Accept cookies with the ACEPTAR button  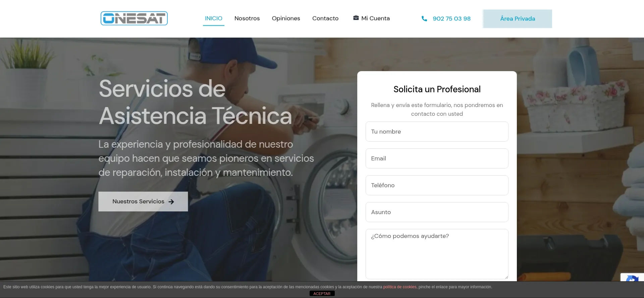322,294
